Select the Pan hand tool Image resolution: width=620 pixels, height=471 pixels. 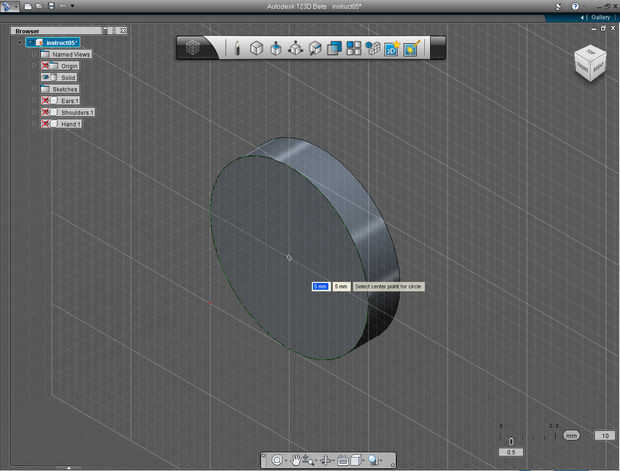pos(296,460)
